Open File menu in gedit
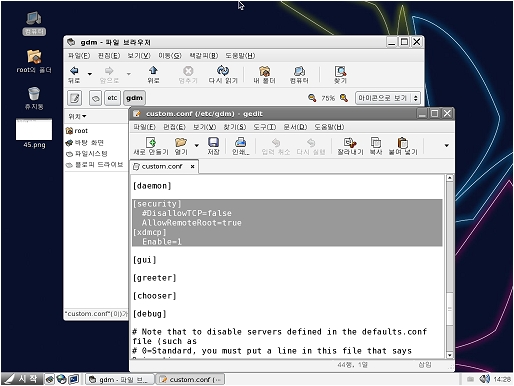The height and width of the screenshot is (386, 514). point(144,127)
